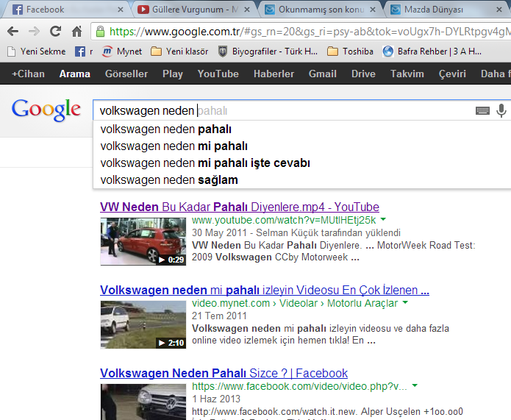Open the Biyografiler - Türk H... bookmark

pyautogui.click(x=268, y=51)
